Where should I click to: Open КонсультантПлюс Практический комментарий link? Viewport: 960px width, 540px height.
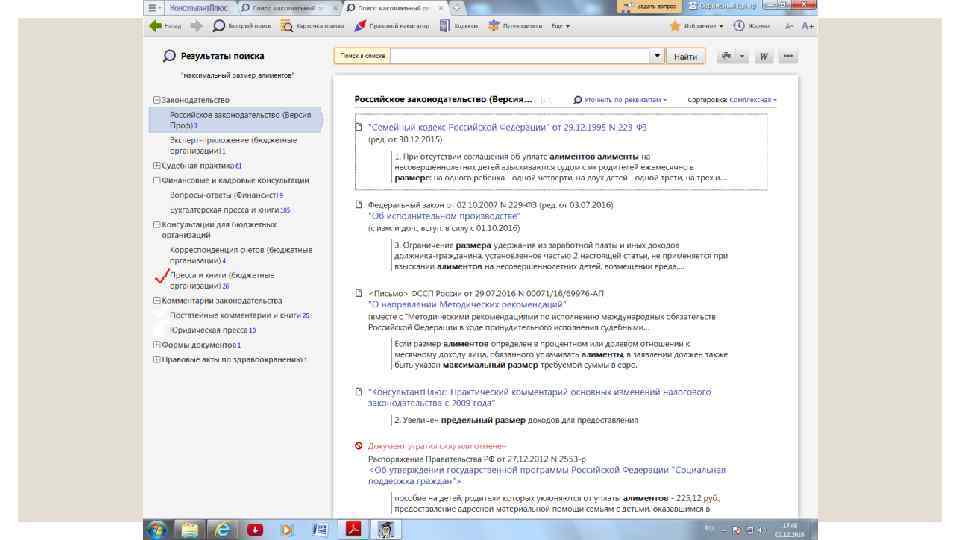[539, 397]
